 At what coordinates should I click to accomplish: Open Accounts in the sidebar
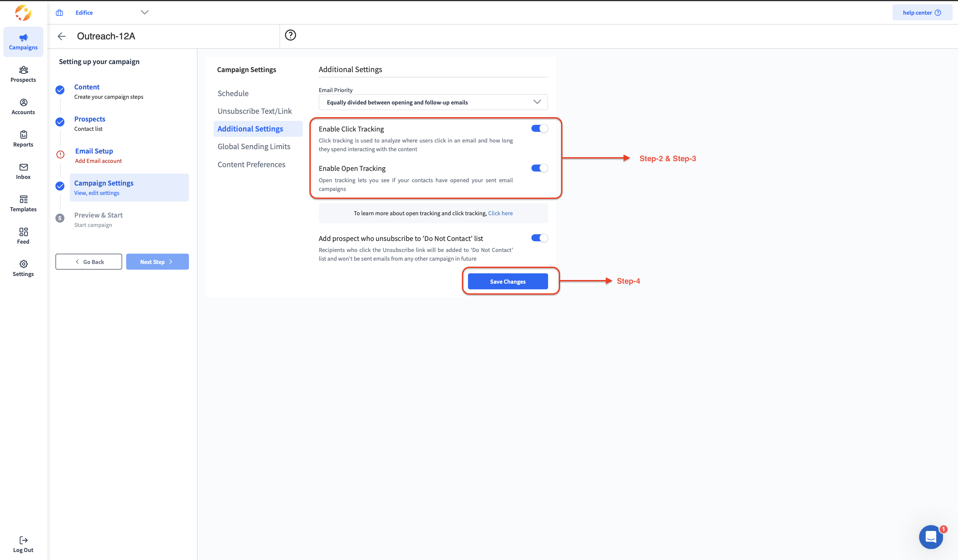pyautogui.click(x=23, y=106)
